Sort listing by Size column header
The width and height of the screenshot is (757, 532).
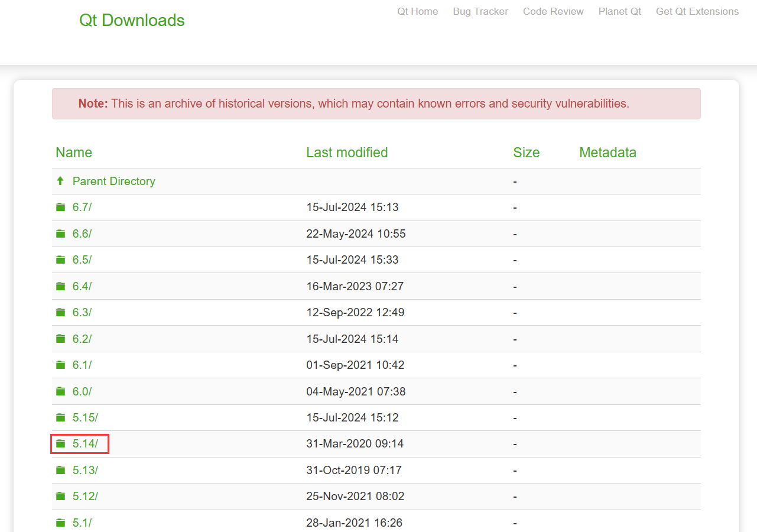point(527,153)
